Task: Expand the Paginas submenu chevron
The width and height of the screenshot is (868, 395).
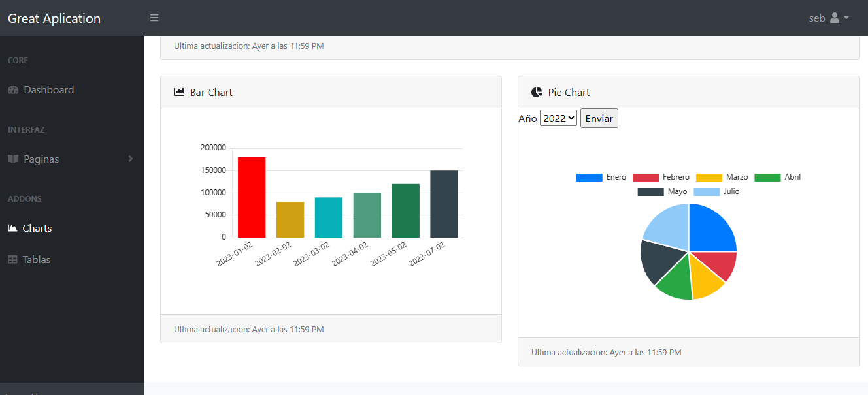Action: (x=131, y=159)
